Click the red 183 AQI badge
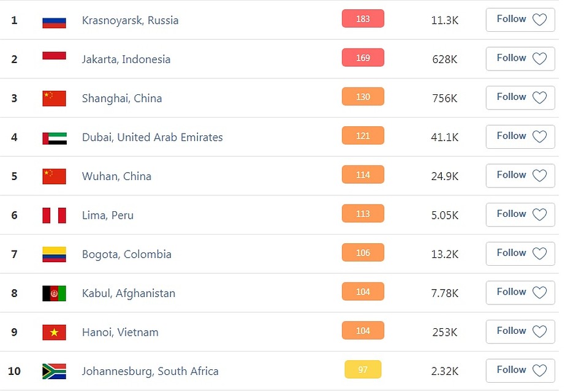 point(363,18)
